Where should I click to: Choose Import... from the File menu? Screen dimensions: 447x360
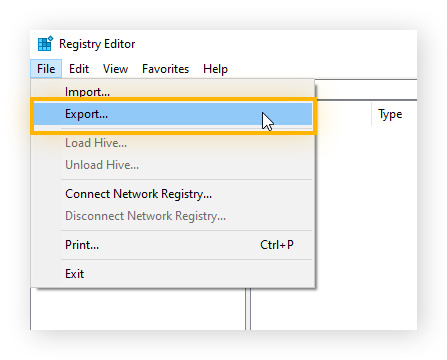(173, 91)
